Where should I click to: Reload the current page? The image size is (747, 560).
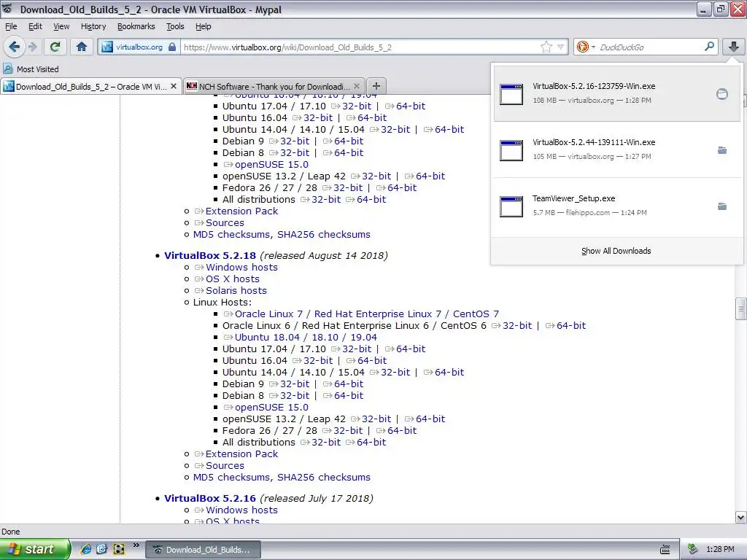click(x=55, y=47)
